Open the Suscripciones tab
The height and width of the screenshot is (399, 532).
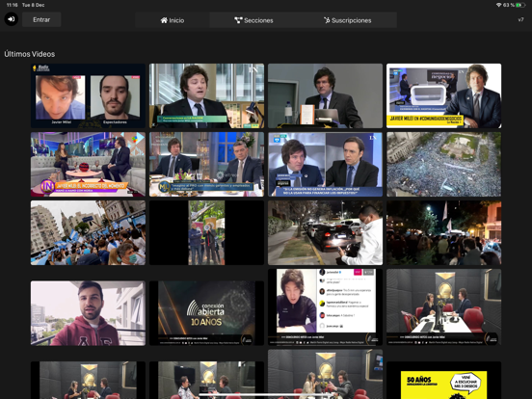tap(347, 20)
